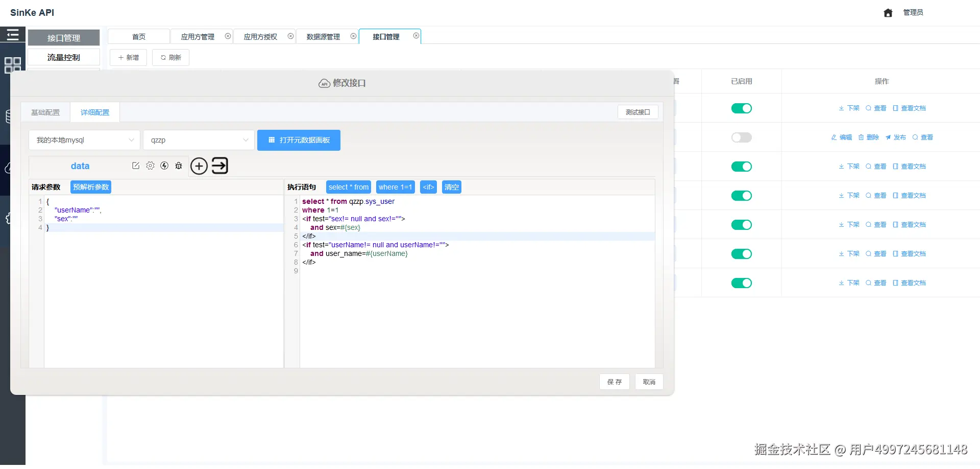Click 查看文档 in the last table row
This screenshot has height=469, width=980.
pyautogui.click(x=909, y=283)
